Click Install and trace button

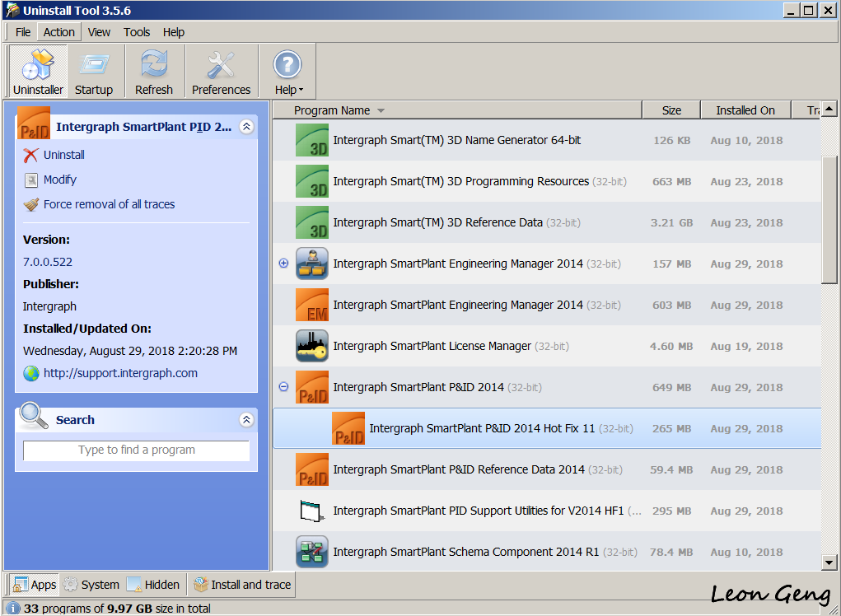[x=242, y=585]
